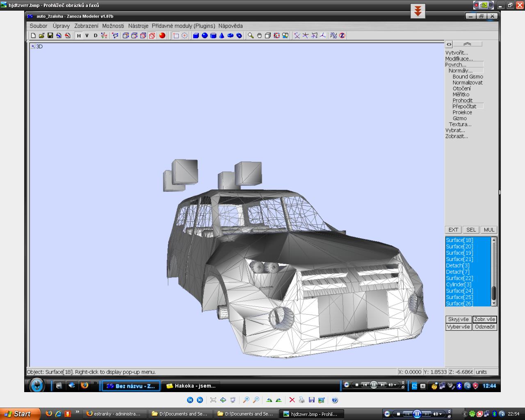Toggle the MUL button

click(x=489, y=230)
